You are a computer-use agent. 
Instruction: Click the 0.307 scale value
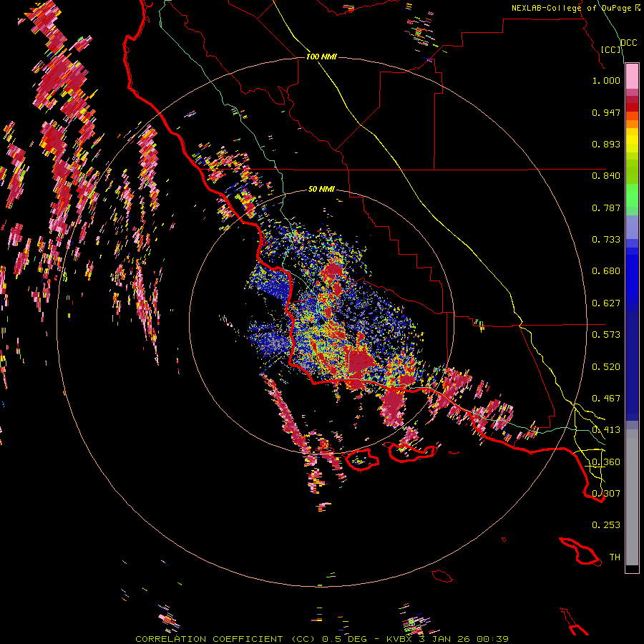[606, 494]
